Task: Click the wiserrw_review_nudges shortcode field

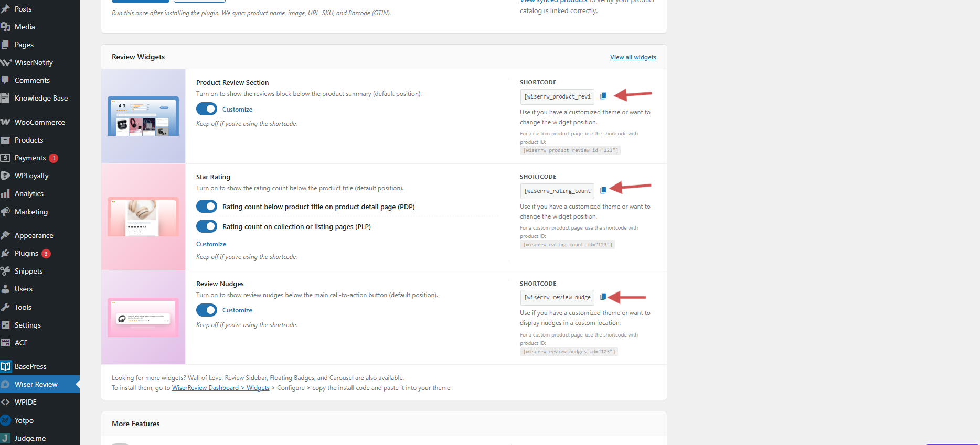Action: point(557,297)
